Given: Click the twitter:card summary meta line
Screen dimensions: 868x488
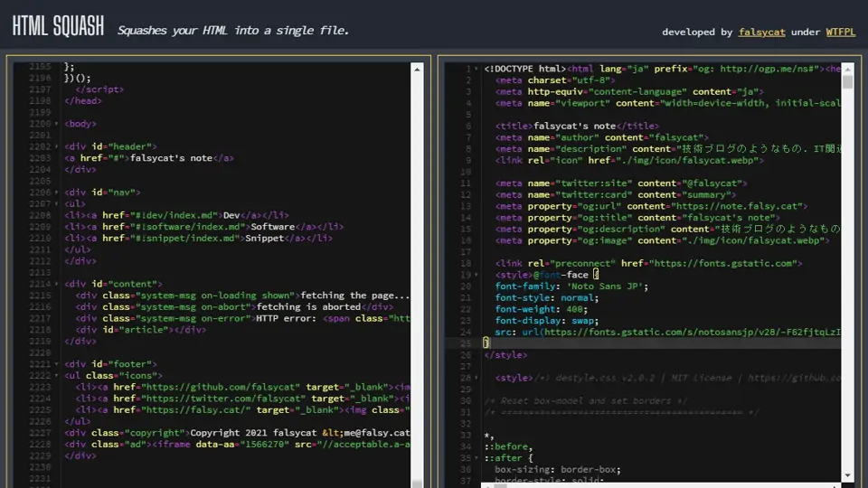Looking at the screenshot, I should 616,195.
